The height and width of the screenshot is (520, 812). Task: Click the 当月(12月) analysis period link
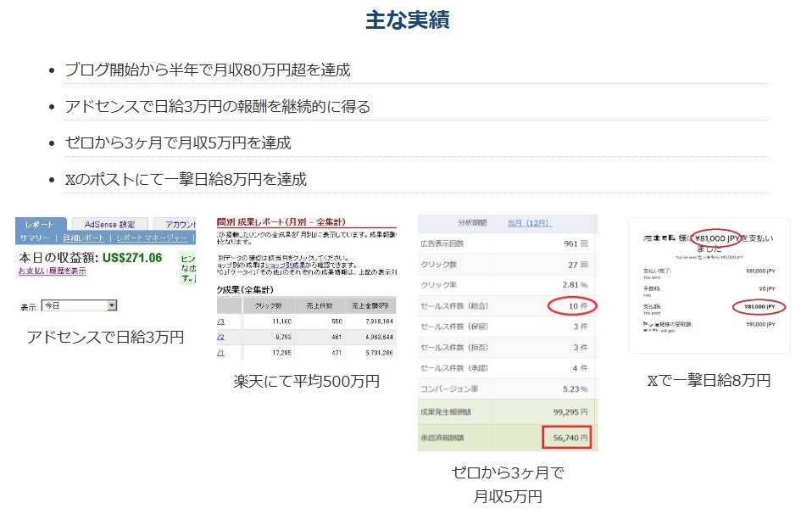(x=529, y=223)
